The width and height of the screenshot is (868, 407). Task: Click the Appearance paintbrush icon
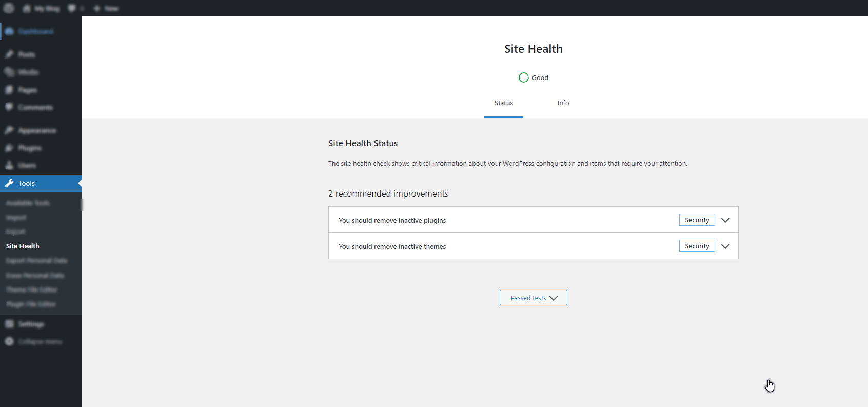tap(9, 130)
